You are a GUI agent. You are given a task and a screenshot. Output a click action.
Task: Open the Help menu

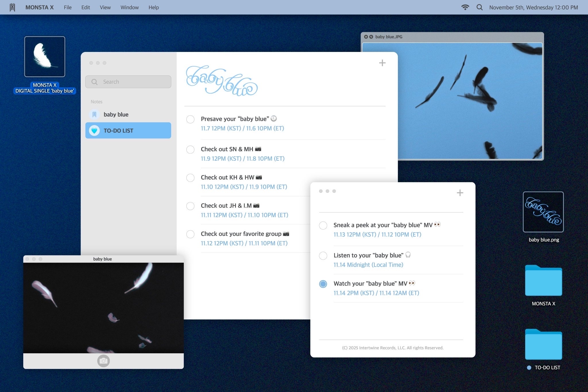pos(154,7)
